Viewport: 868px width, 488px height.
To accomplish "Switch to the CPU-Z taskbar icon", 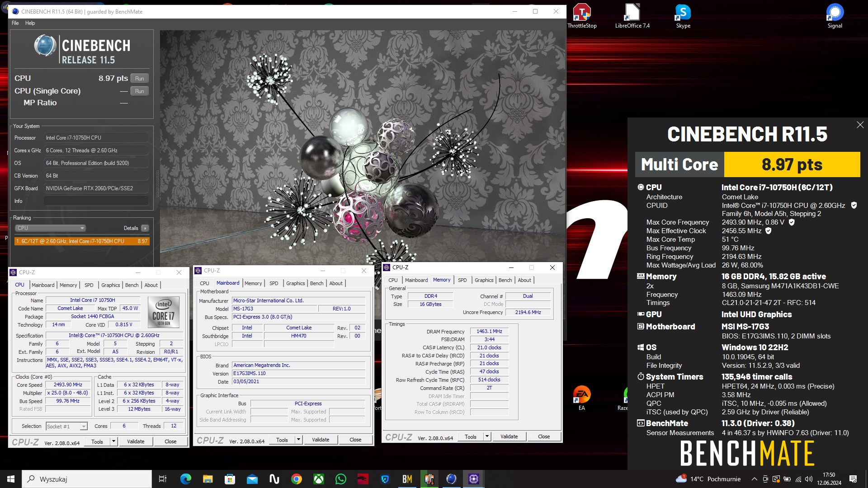I will point(474,479).
